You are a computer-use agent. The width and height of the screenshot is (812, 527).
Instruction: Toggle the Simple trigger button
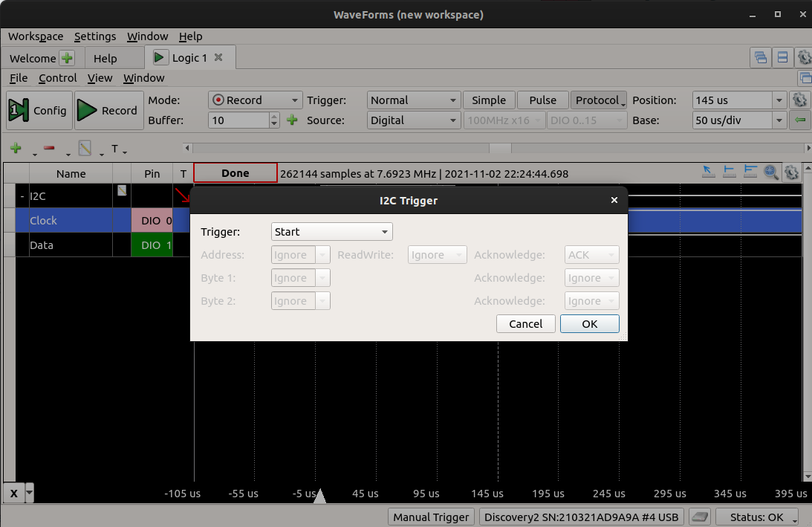pos(488,100)
